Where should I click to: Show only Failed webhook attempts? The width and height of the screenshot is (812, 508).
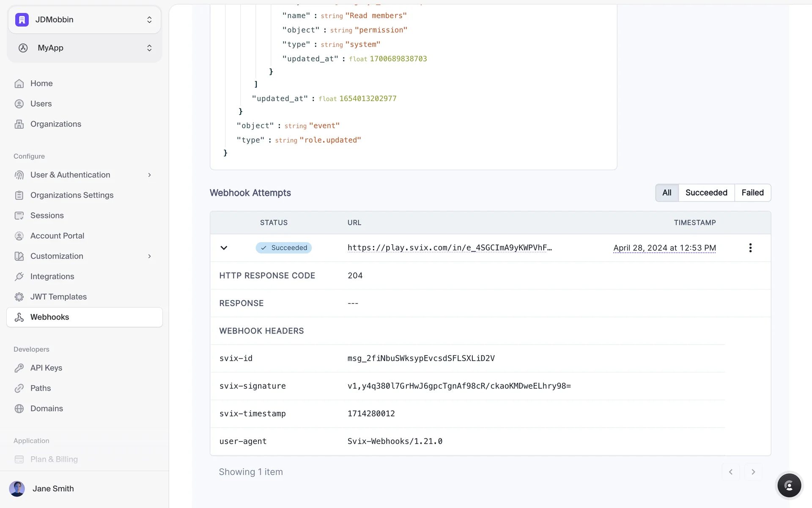pos(752,193)
